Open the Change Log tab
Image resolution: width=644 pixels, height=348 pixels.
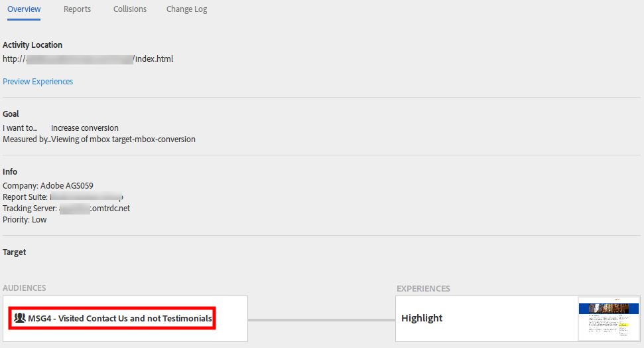pos(186,9)
